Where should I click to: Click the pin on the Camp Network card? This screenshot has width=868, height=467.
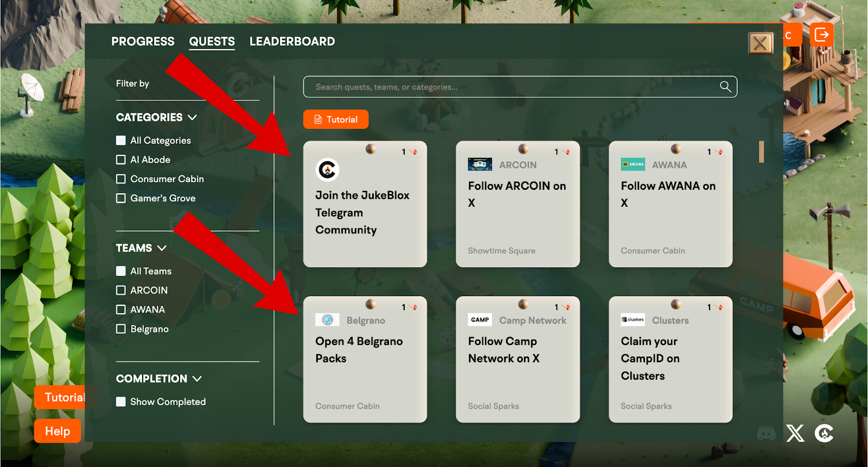click(523, 304)
